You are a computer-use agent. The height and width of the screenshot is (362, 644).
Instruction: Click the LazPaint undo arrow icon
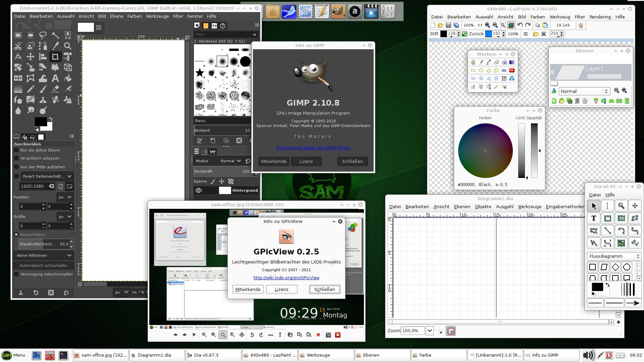pyautogui.click(x=520, y=25)
